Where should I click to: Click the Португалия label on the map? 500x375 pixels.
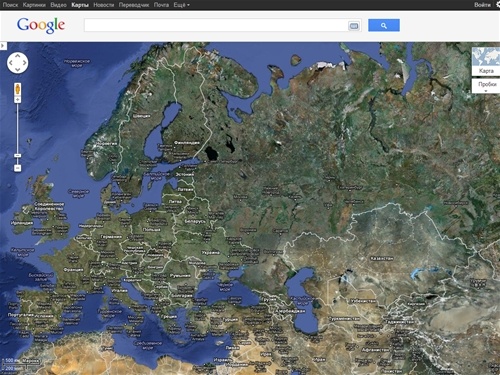[x=20, y=315]
